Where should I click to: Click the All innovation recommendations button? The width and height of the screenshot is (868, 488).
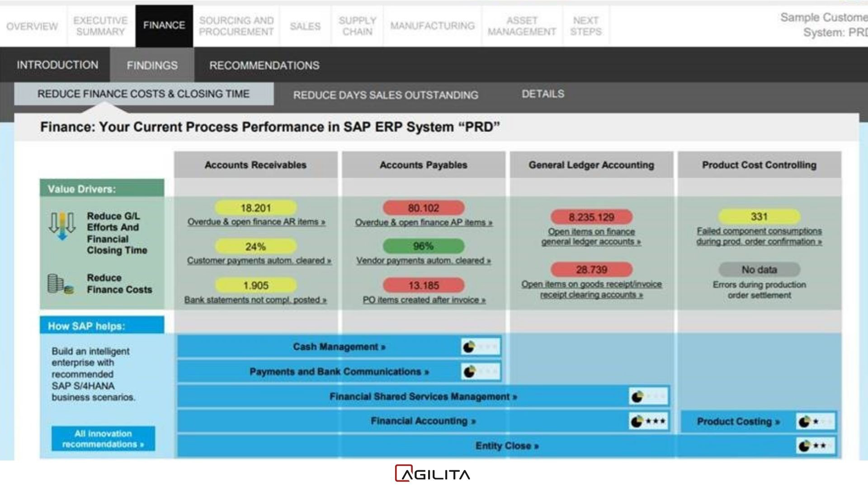(x=103, y=439)
